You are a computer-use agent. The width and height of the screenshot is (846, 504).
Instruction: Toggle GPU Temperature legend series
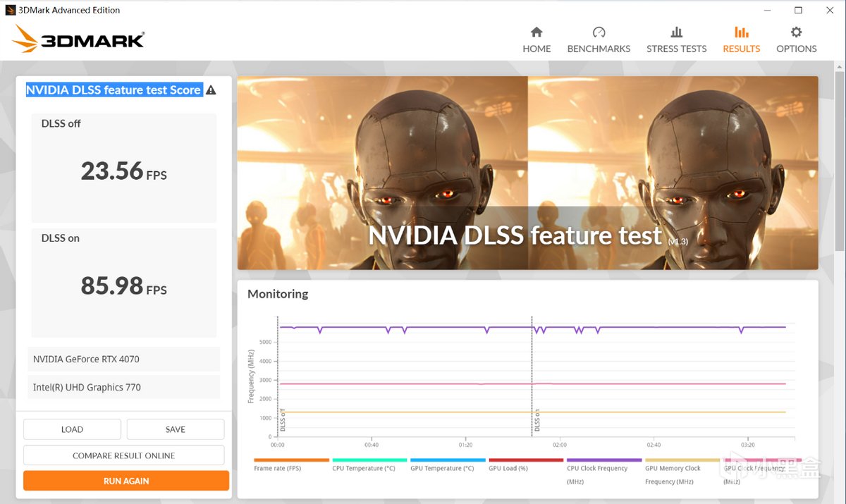pyautogui.click(x=448, y=465)
